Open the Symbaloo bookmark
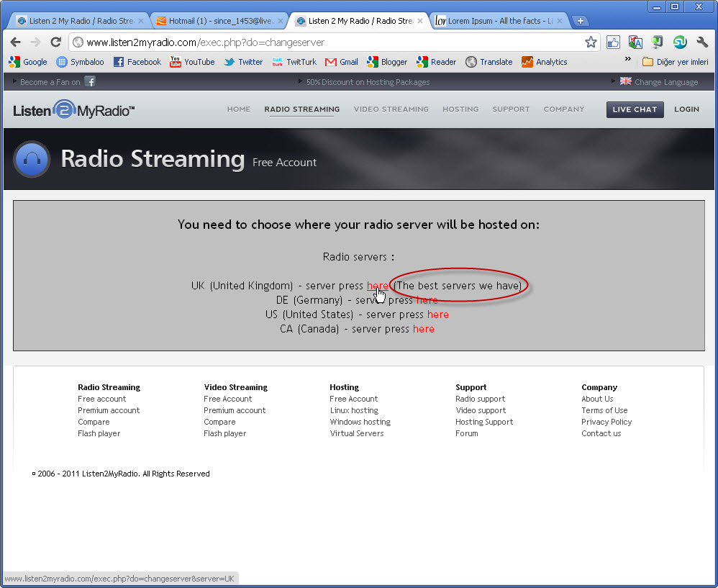The image size is (718, 588). point(80,62)
